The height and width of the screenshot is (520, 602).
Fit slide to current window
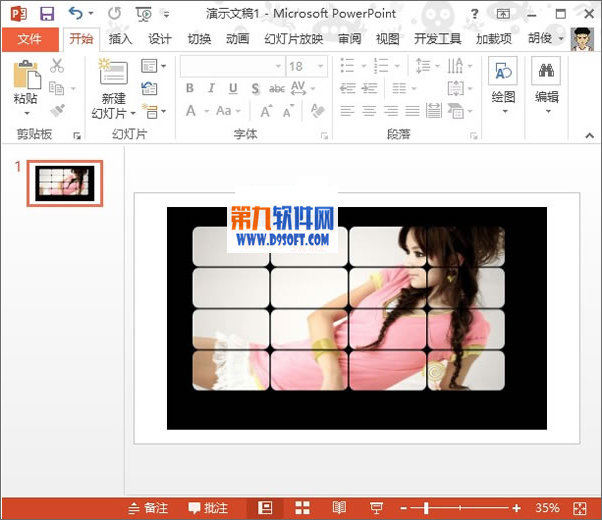(x=580, y=508)
